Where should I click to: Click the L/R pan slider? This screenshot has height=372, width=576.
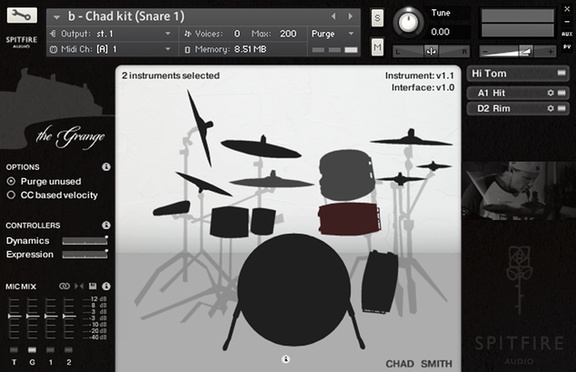(431, 51)
